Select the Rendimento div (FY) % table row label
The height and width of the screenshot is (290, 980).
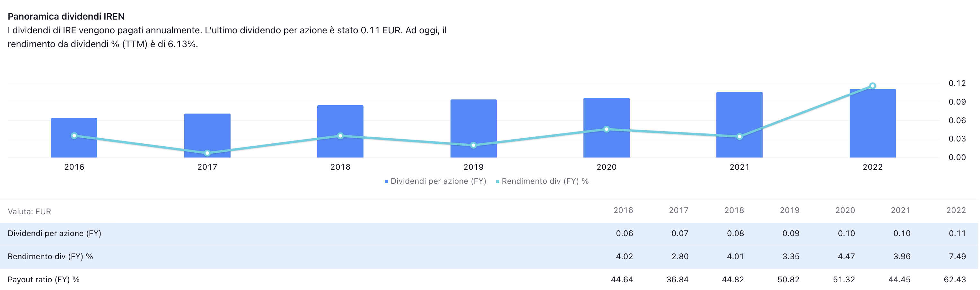point(50,257)
